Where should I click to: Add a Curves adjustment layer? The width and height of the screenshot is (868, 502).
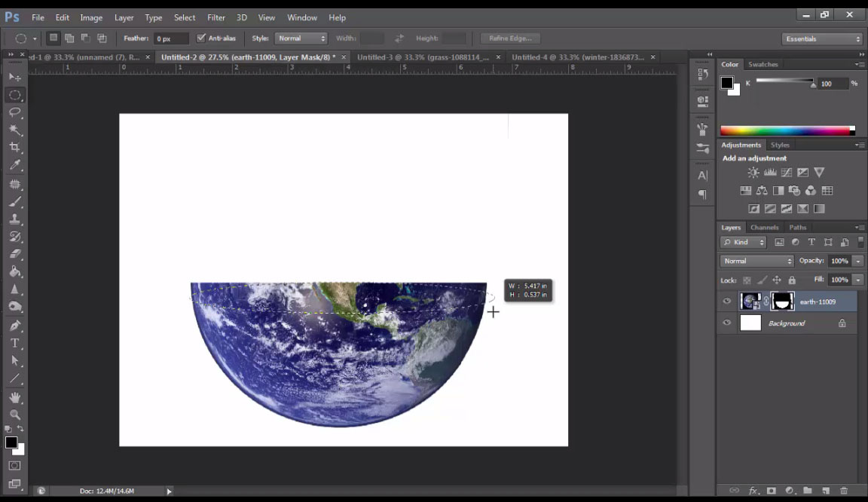pos(786,172)
